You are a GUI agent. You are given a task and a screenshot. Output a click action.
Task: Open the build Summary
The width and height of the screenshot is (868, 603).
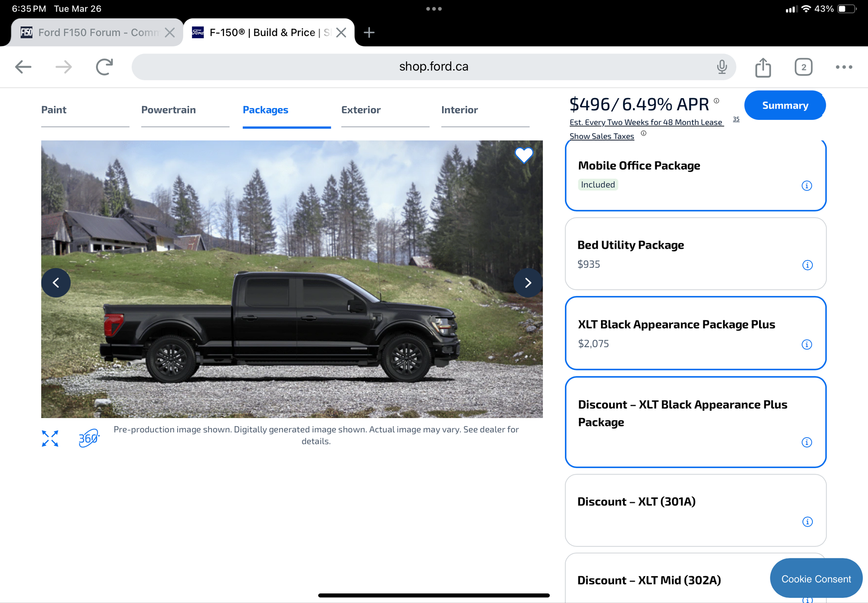coord(785,105)
